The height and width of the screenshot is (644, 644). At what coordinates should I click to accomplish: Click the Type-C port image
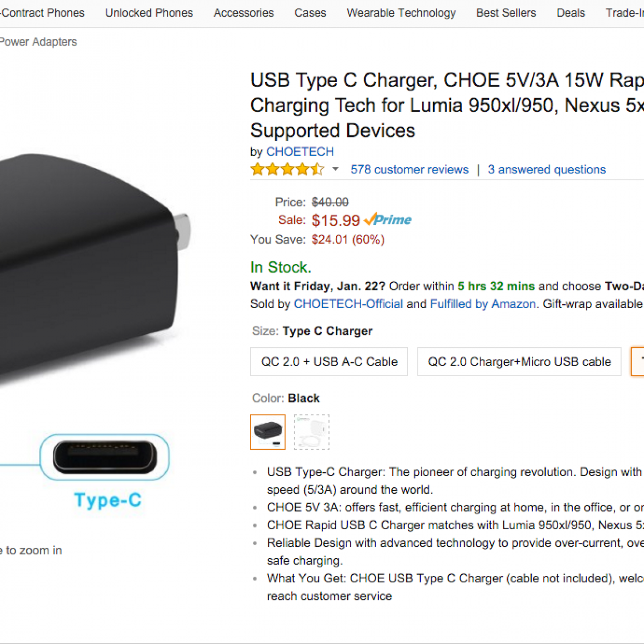pos(105,457)
